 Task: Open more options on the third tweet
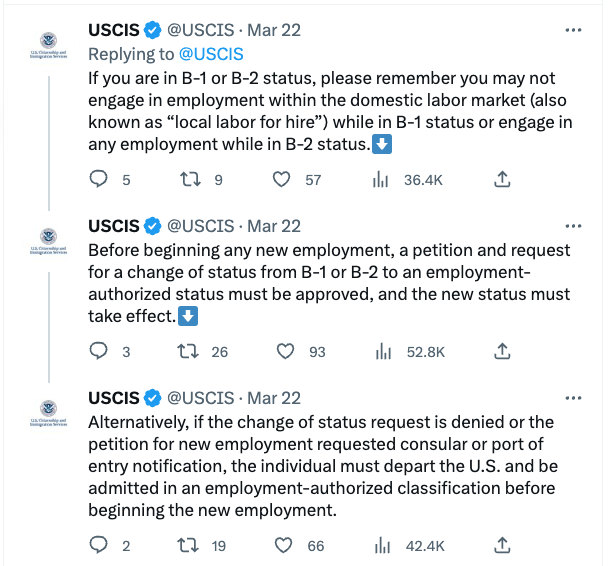click(x=573, y=396)
